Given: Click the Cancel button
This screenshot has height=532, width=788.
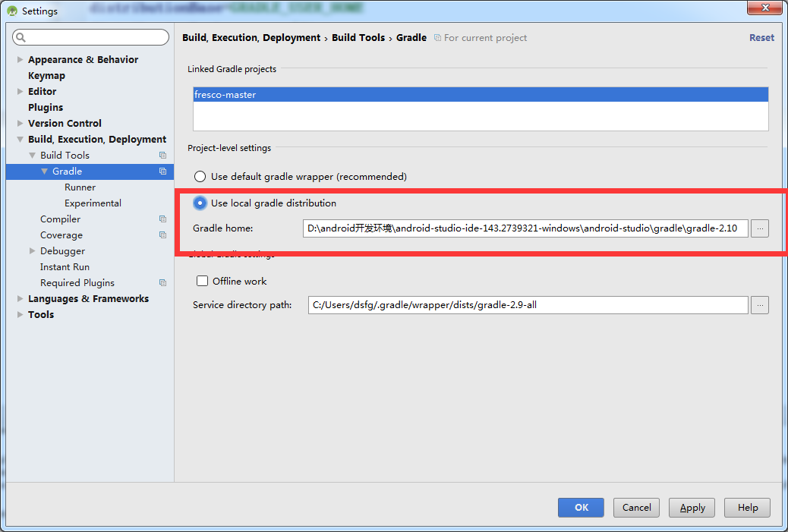Looking at the screenshot, I should (x=636, y=508).
